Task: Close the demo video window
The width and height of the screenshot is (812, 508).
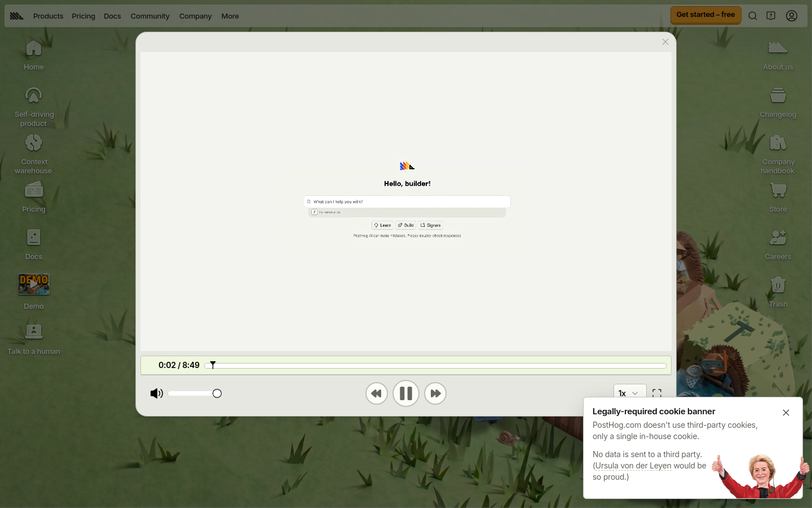Action: 665,42
